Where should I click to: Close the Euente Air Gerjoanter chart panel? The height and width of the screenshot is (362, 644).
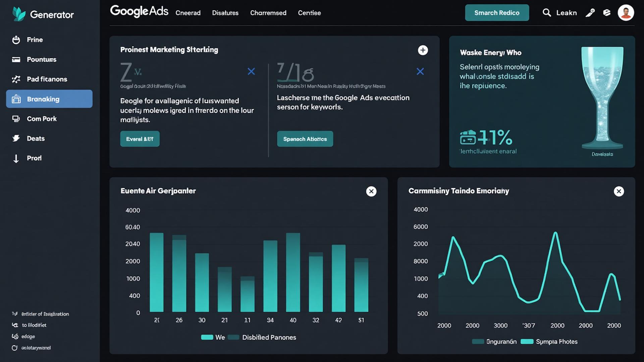pos(371,191)
